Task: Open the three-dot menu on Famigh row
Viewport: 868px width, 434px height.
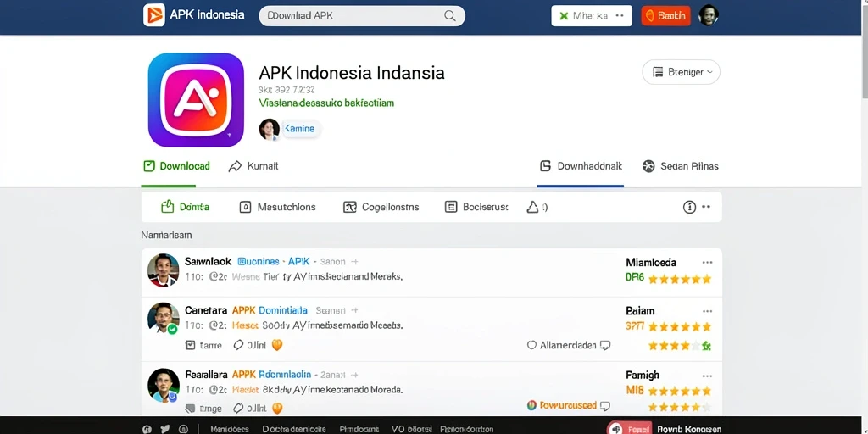Action: [707, 376]
